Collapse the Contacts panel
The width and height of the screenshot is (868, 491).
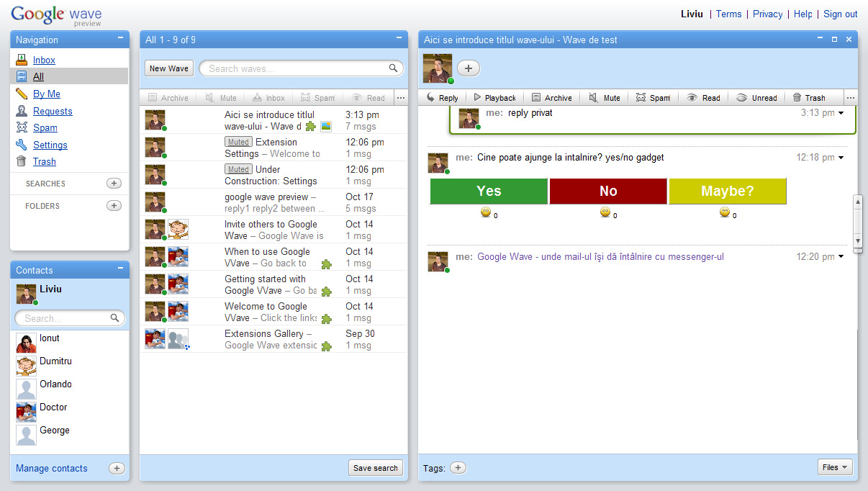tap(120, 269)
